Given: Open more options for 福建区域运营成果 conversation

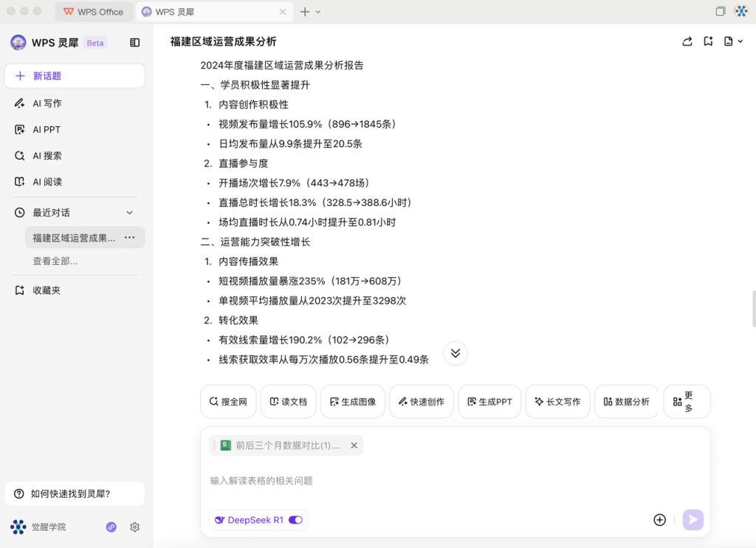Looking at the screenshot, I should (130, 237).
